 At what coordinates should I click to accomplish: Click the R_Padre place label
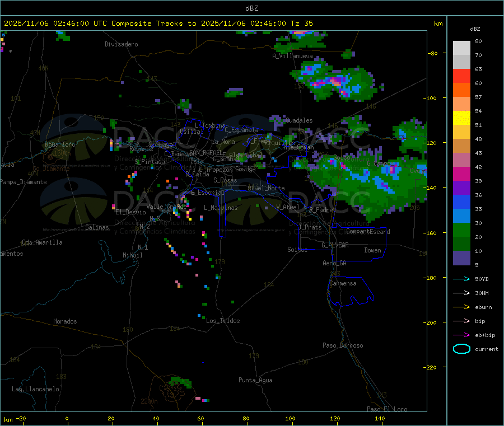coord(321,210)
